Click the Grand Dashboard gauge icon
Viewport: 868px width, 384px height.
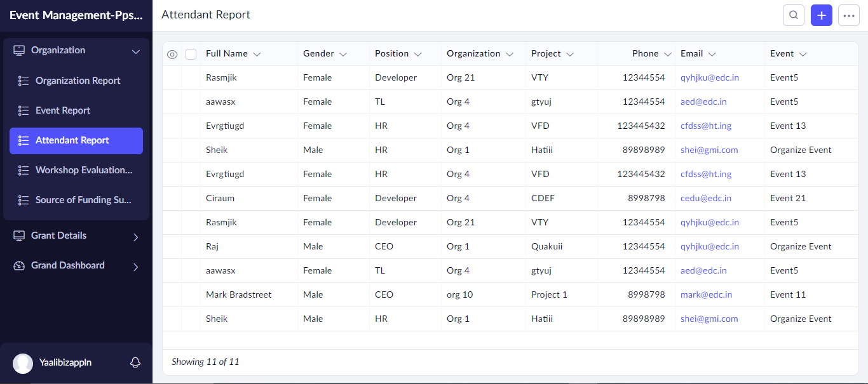[x=19, y=266]
